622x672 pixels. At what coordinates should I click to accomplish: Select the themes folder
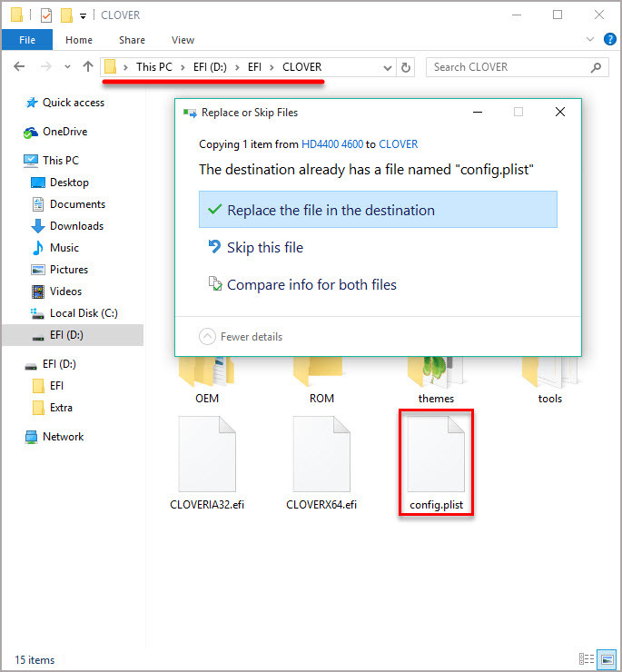pyautogui.click(x=436, y=380)
